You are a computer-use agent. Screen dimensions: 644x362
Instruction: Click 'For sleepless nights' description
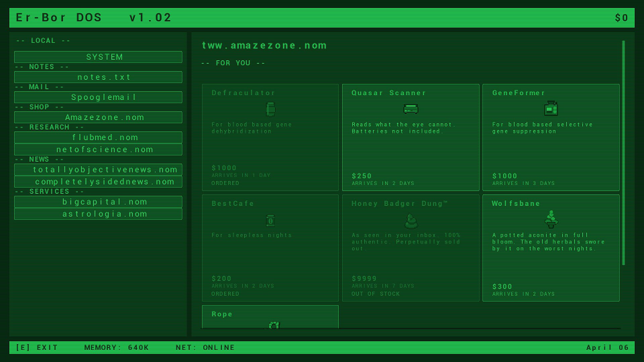pyautogui.click(x=252, y=235)
